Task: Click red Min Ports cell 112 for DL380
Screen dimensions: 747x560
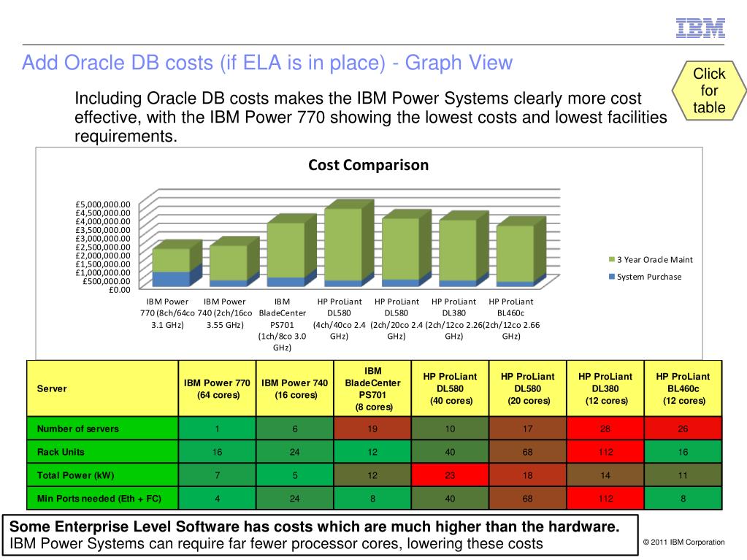Action: click(x=605, y=499)
